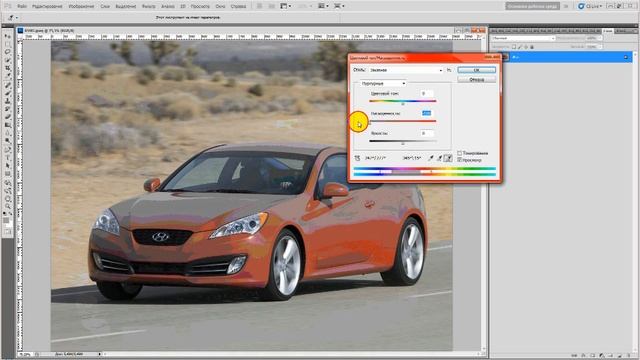Screen dimensions: 640x360
Task: Open the Слои menu
Action: (x=105, y=7)
